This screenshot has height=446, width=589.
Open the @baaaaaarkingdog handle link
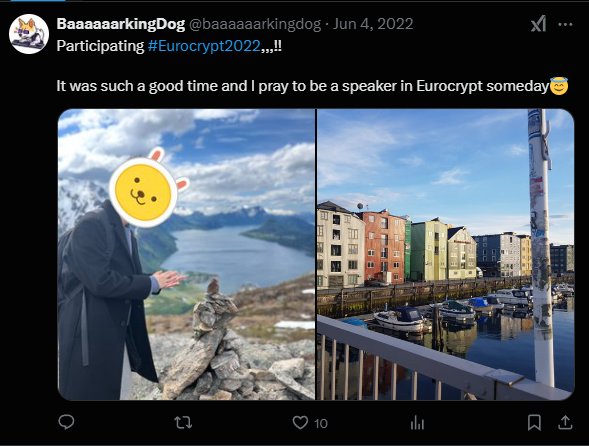[x=255, y=24]
